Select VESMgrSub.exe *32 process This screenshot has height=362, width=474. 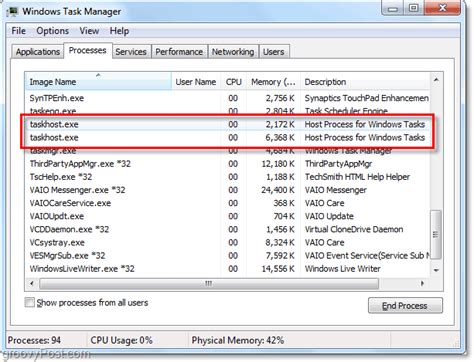(227, 256)
